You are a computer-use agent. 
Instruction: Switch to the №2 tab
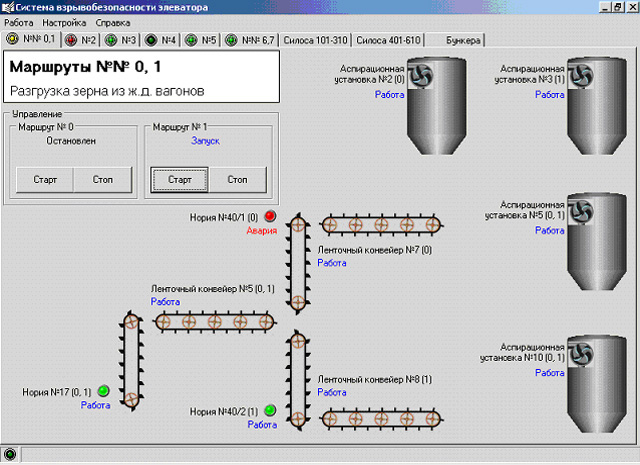80,40
